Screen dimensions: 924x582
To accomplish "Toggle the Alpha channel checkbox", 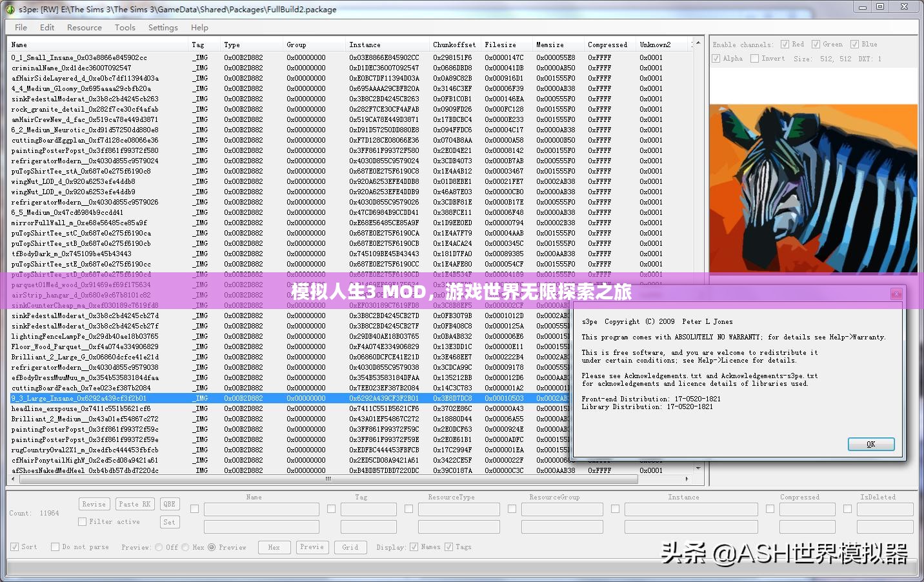I will click(x=716, y=59).
